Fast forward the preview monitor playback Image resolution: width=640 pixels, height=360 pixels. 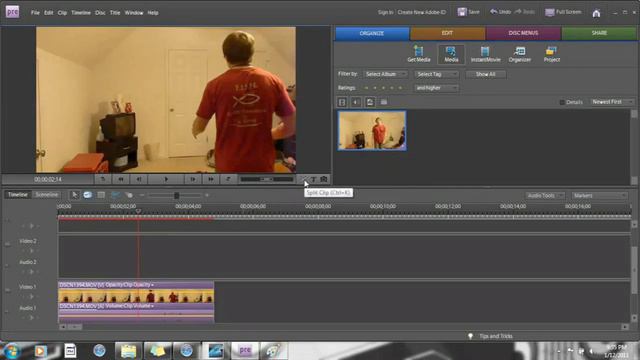tap(211, 179)
